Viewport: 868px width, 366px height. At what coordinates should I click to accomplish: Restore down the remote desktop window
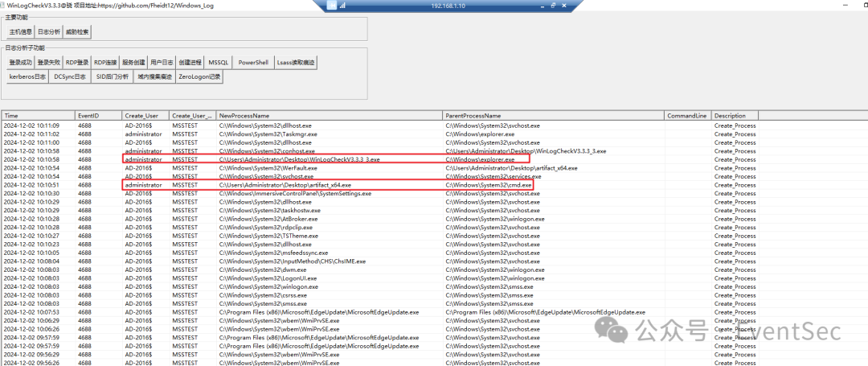552,6
